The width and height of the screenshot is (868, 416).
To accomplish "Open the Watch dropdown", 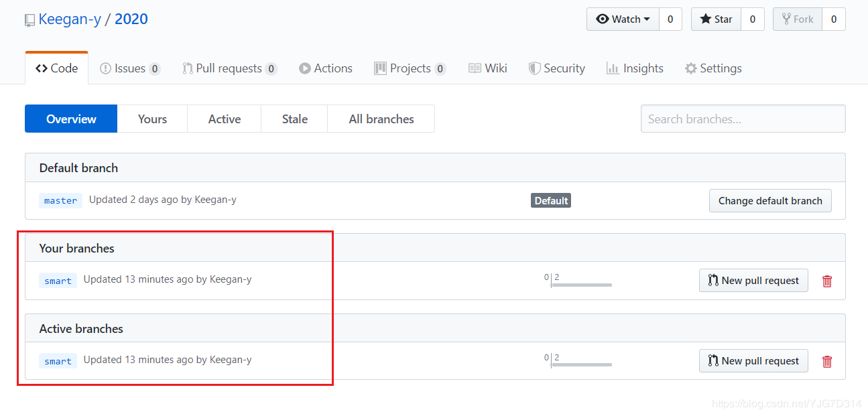I will (623, 19).
